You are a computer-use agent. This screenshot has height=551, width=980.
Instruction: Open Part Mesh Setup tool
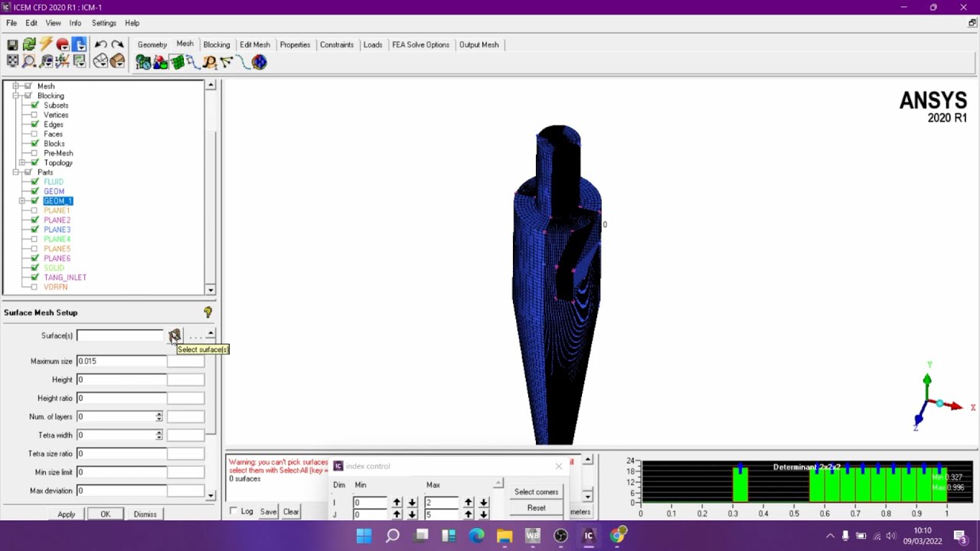pyautogui.click(x=160, y=63)
